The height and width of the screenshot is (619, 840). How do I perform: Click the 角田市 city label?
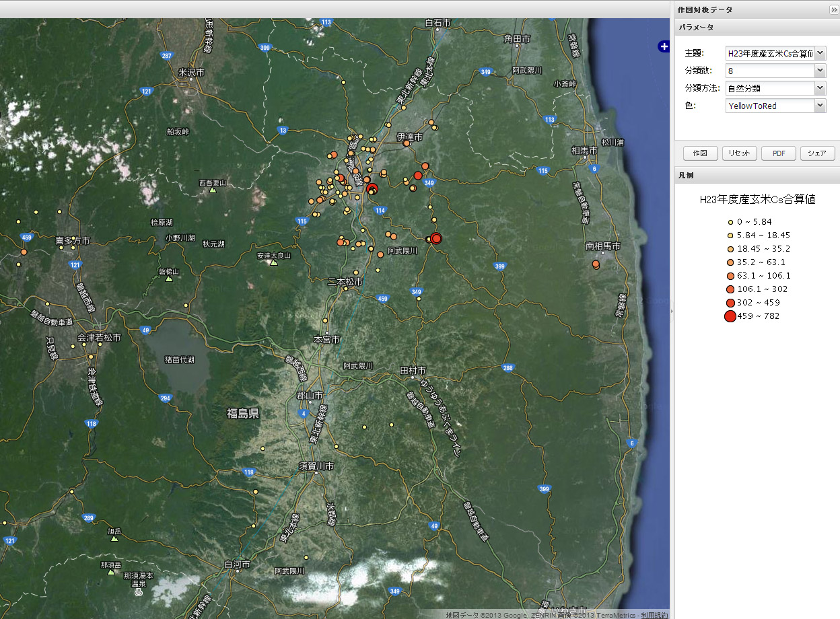(517, 39)
